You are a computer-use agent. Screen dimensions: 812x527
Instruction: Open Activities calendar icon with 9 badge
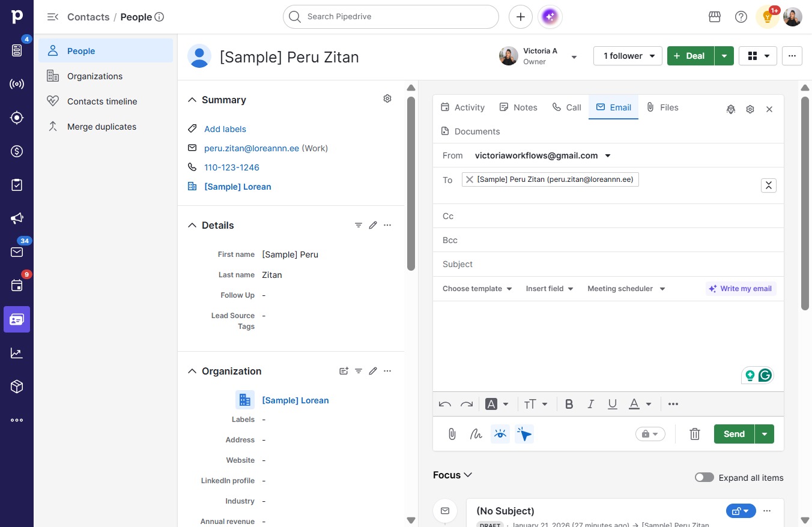coord(17,286)
